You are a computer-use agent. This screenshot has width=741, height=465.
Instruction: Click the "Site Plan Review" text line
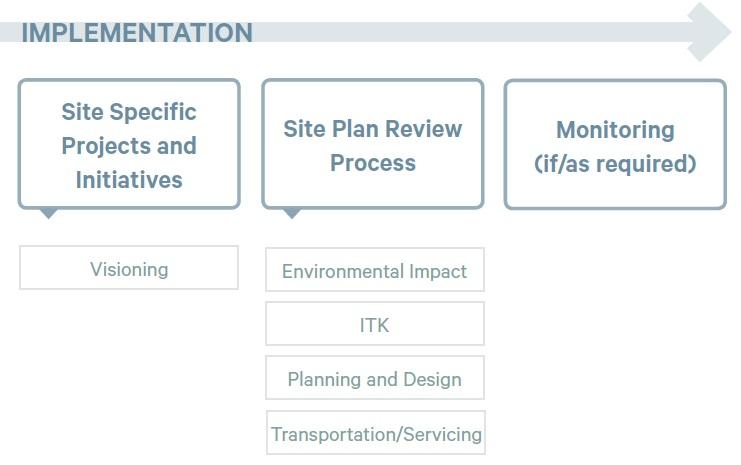click(x=373, y=128)
